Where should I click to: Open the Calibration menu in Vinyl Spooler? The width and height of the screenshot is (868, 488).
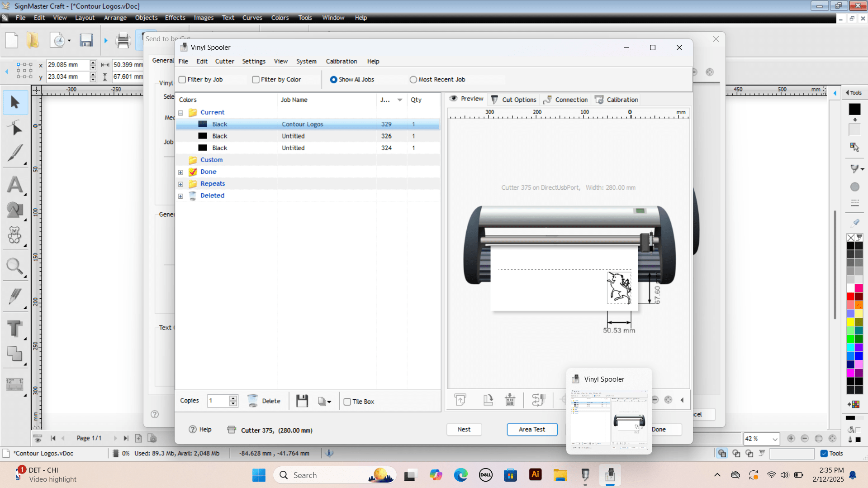[x=342, y=62]
